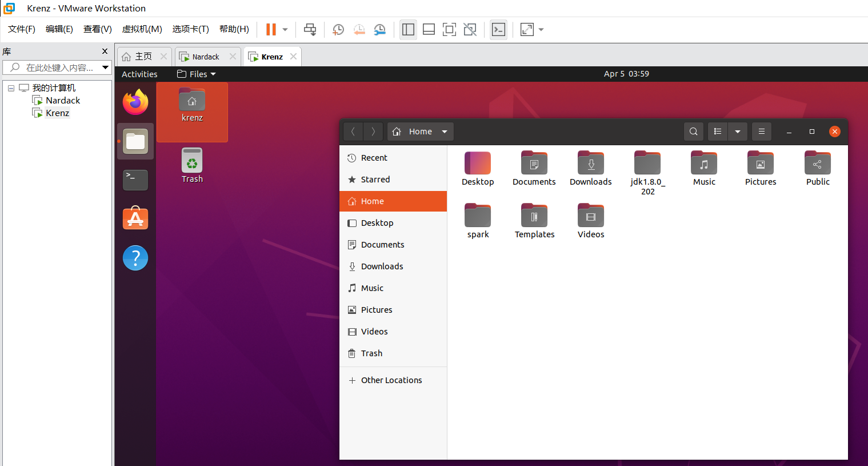Pause the virtual machine with the toolbar pause icon
Screen dimensions: 868x466
click(271, 29)
